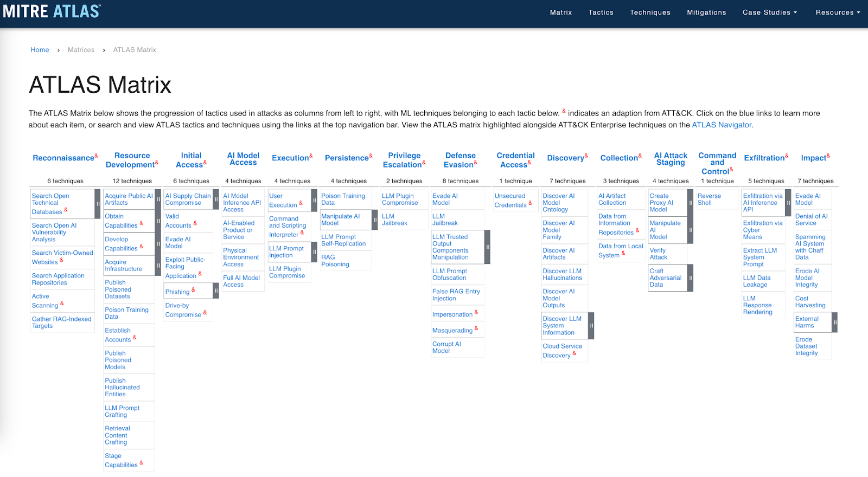The height and width of the screenshot is (477, 868).
Task: Open Data from Local System technique
Action: pyautogui.click(x=621, y=250)
